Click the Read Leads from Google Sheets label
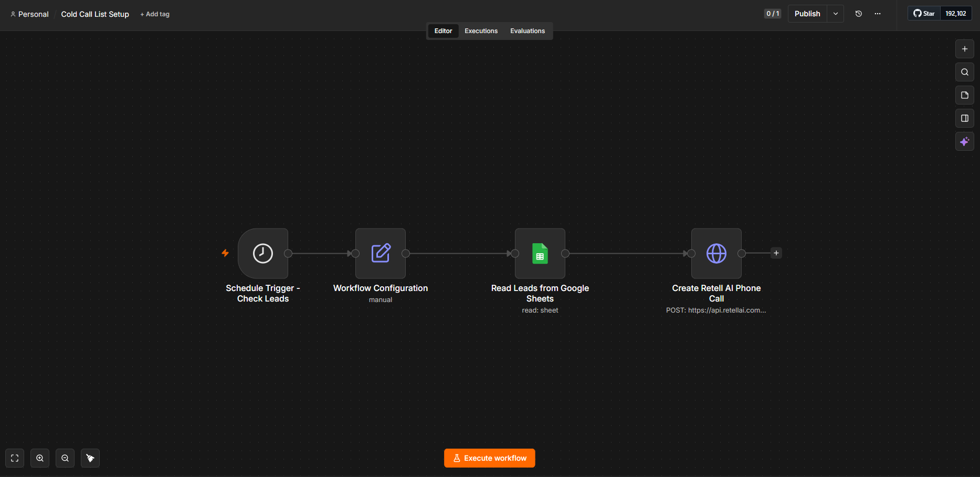The width and height of the screenshot is (980, 477). pyautogui.click(x=540, y=293)
